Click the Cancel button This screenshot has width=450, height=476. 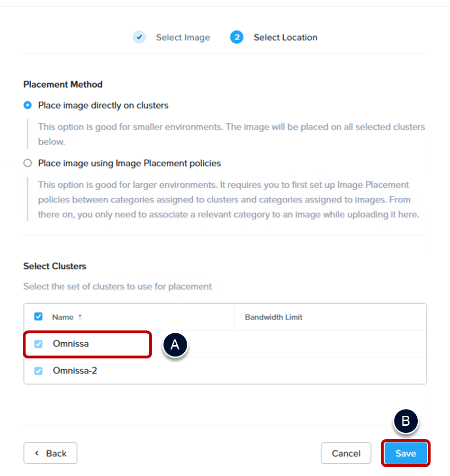click(x=346, y=453)
